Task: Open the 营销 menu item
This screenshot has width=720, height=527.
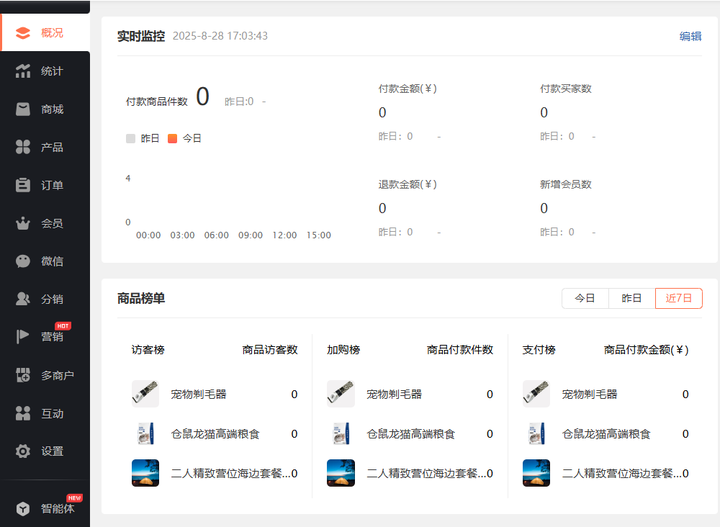Action: click(45, 336)
